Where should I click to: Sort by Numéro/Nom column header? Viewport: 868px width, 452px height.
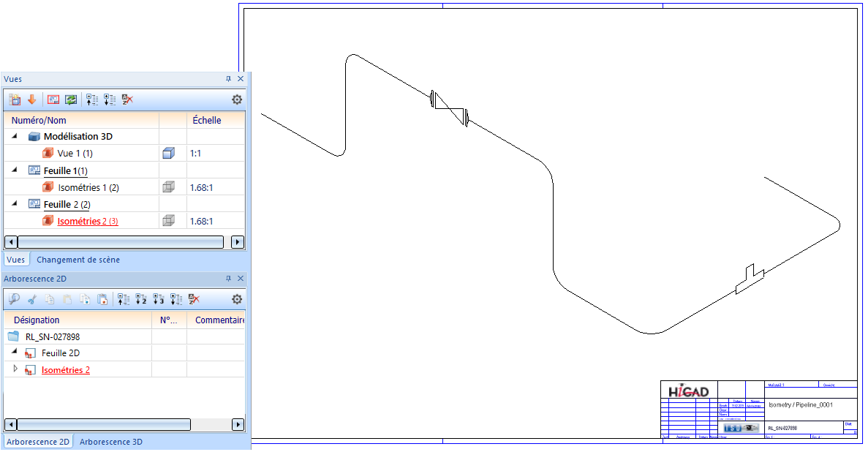[x=81, y=120]
